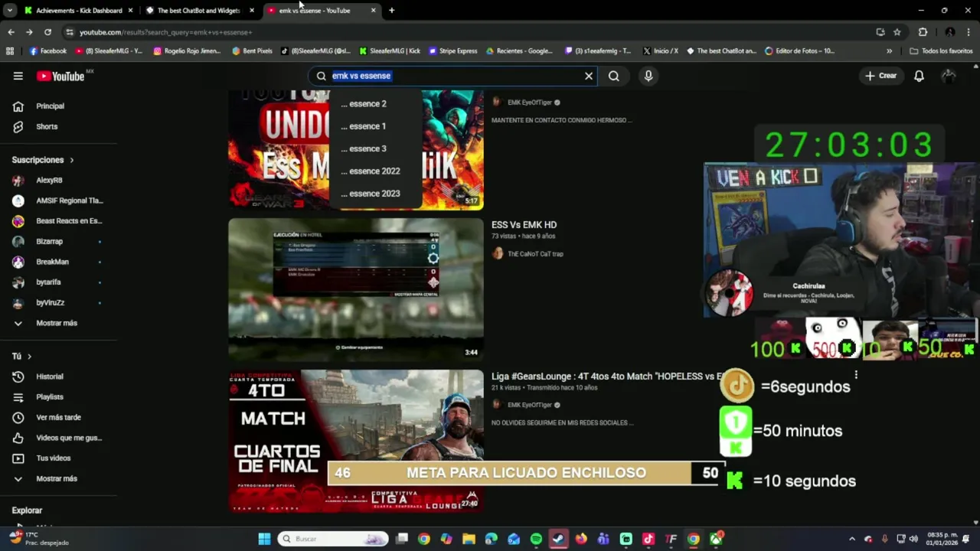The height and width of the screenshot is (551, 980).
Task: Reload the page
Action: tap(47, 32)
